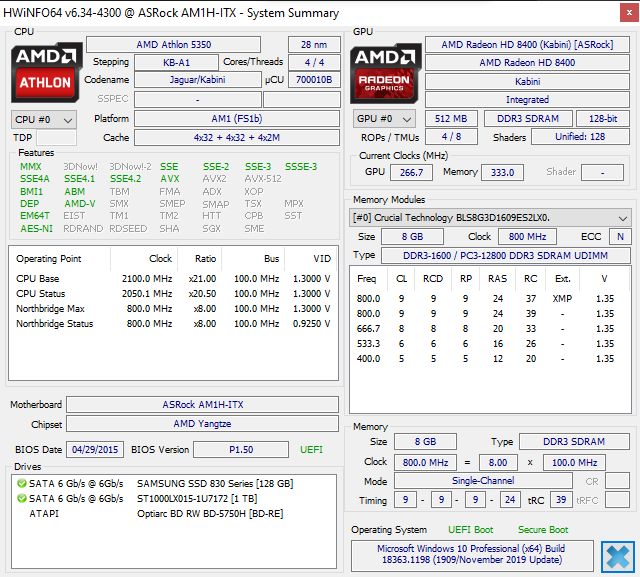Click the 512 MB GPU memory value
Viewport: 640px width, 577px height.
451,119
